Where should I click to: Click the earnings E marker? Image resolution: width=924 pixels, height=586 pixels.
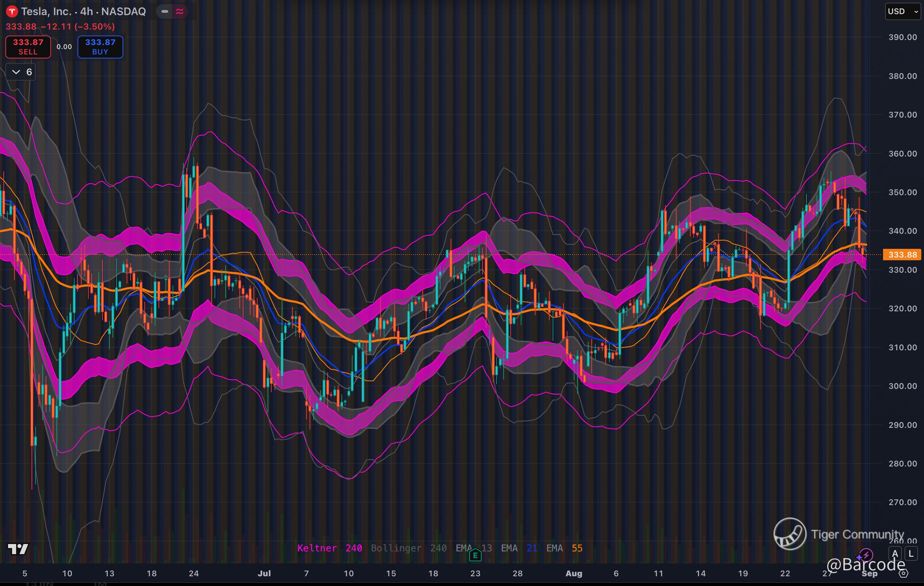[x=475, y=555]
